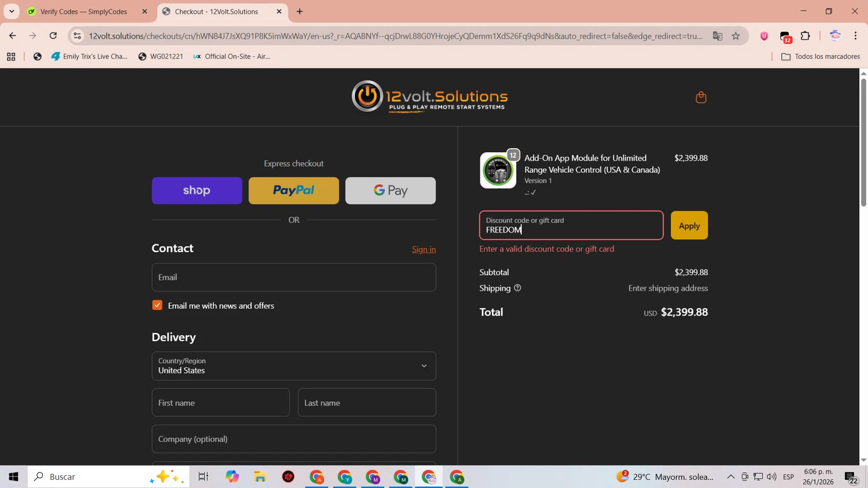Open the extension with the 32 badge
Screen dimensions: 868x488
pos(785,37)
